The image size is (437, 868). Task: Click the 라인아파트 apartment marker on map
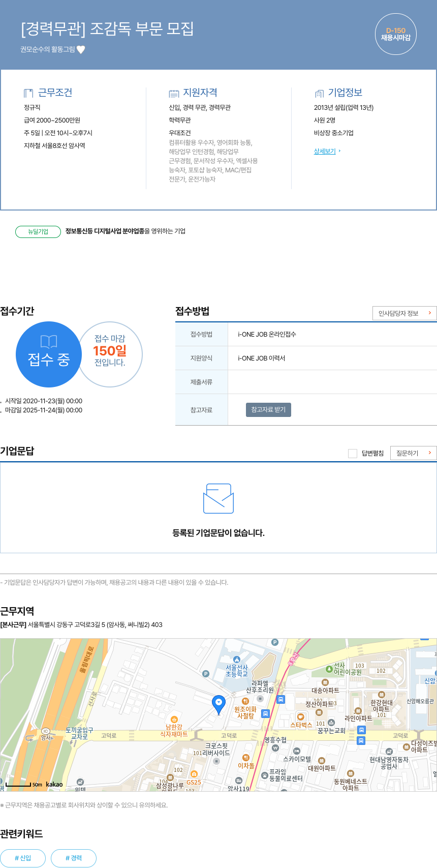[x=358, y=711]
